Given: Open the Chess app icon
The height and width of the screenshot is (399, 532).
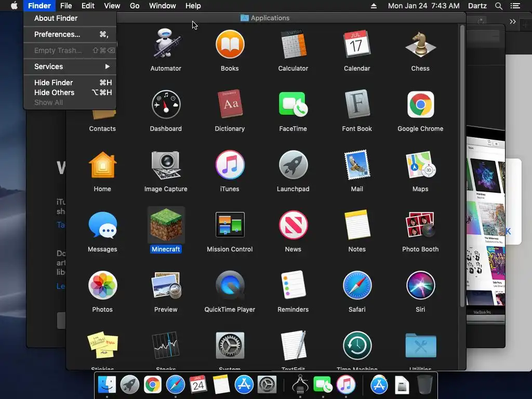Looking at the screenshot, I should pos(420,44).
